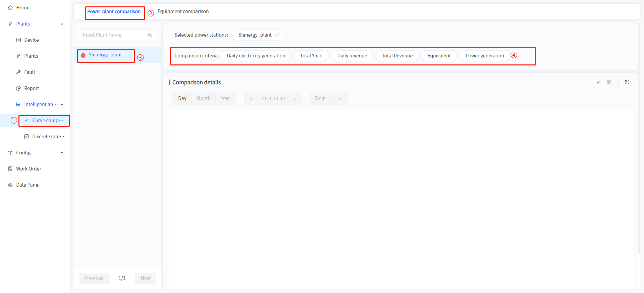Go to next date arrow

(x=295, y=99)
